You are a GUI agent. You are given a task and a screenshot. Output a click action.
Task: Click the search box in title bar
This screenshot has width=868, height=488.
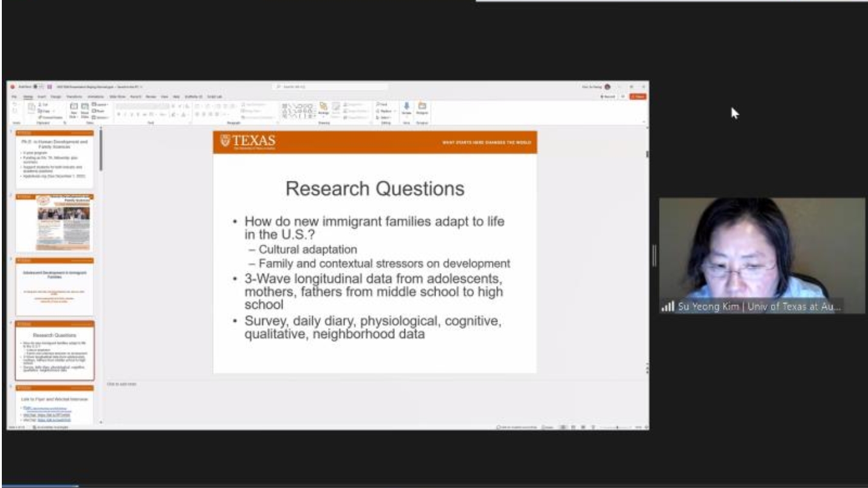pos(331,87)
